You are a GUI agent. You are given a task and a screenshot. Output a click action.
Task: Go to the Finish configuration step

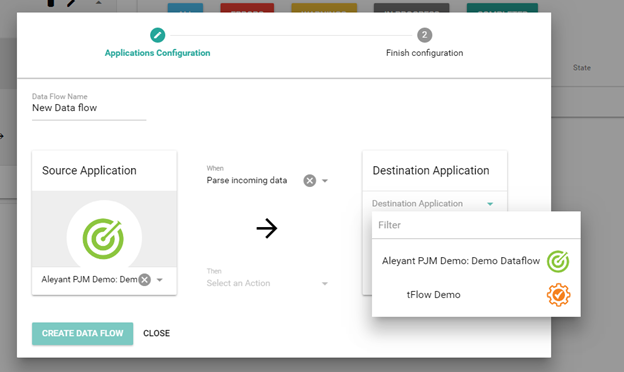pyautogui.click(x=425, y=53)
